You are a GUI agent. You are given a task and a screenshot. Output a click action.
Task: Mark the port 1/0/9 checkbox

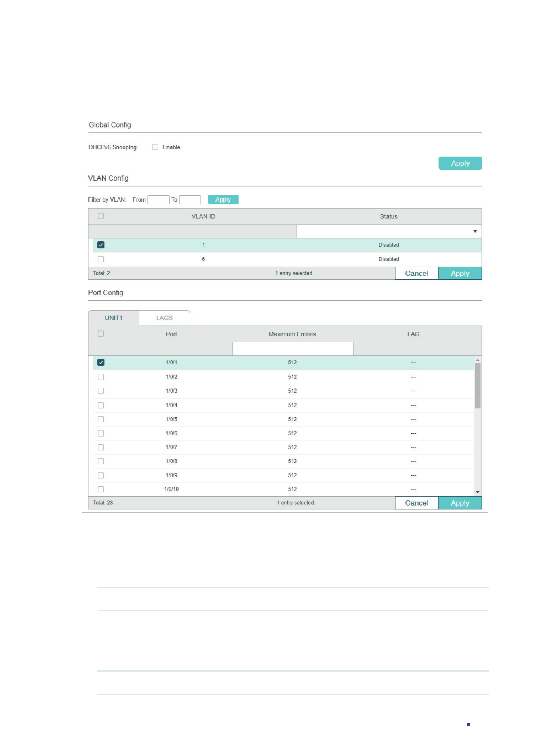[101, 475]
